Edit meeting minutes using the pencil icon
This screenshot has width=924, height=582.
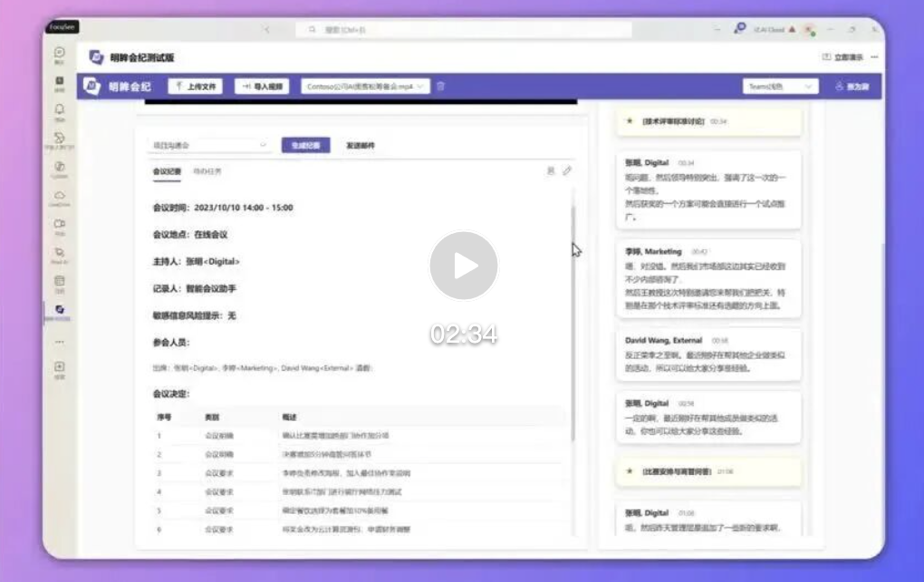567,172
